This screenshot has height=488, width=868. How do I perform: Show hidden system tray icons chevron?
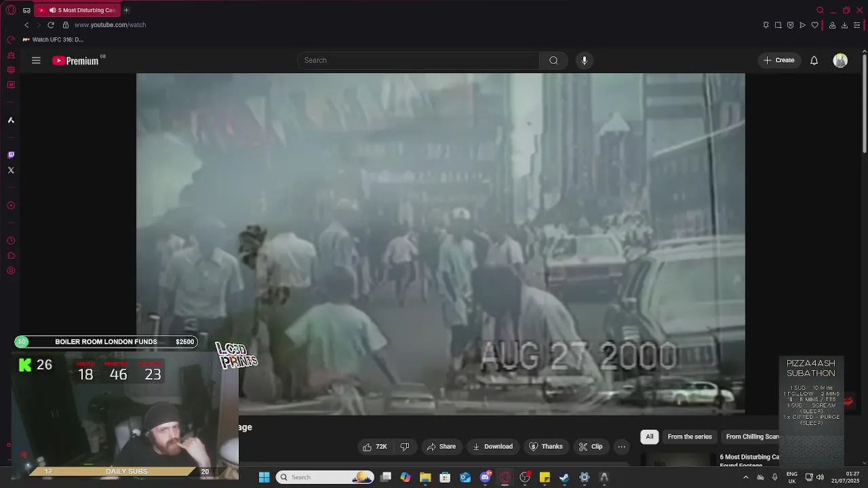(746, 477)
